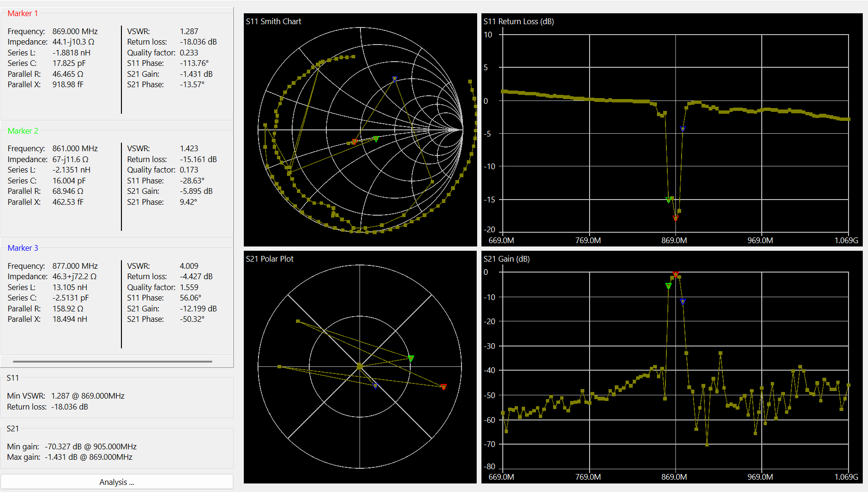Click blue marker on S21 Polar Plot
Screen dimensions: 868x492
(375, 387)
